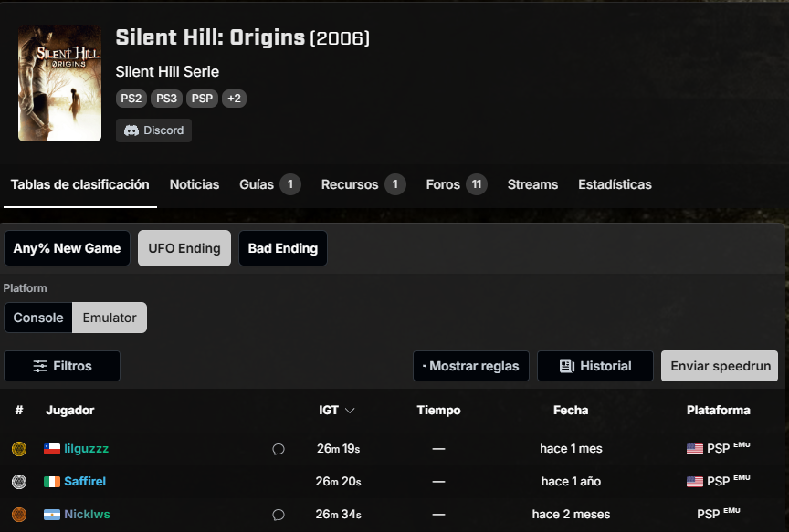Show rules with Mostrar reglas

tap(471, 366)
